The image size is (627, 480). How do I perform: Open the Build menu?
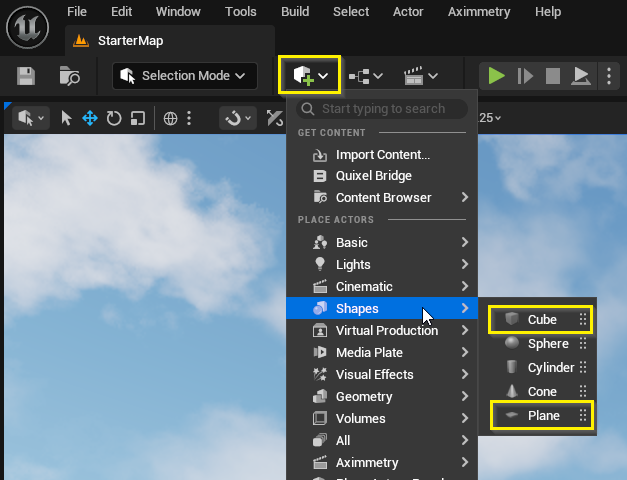[x=295, y=12]
